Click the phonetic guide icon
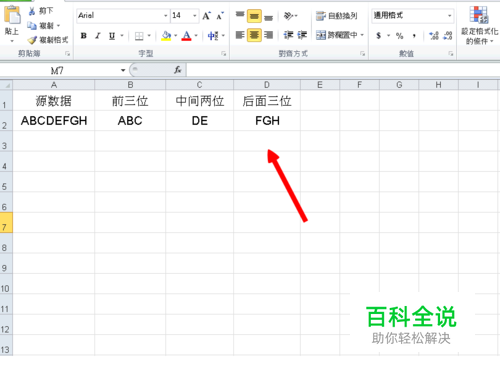Image resolution: width=500 pixels, height=377 pixels. tap(213, 36)
